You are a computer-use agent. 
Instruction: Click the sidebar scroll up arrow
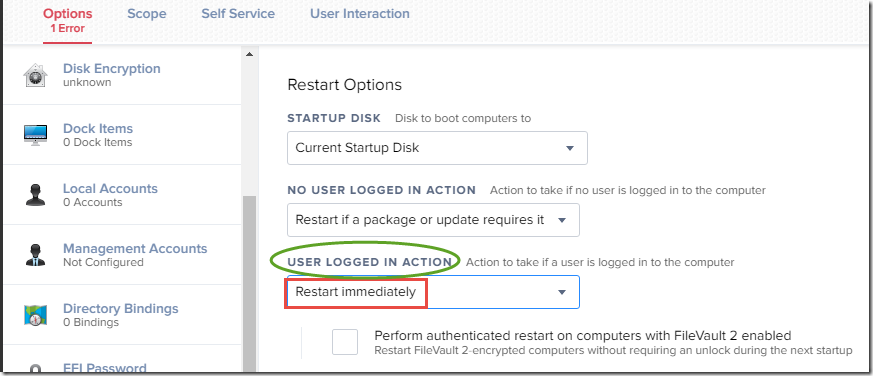coord(249,54)
